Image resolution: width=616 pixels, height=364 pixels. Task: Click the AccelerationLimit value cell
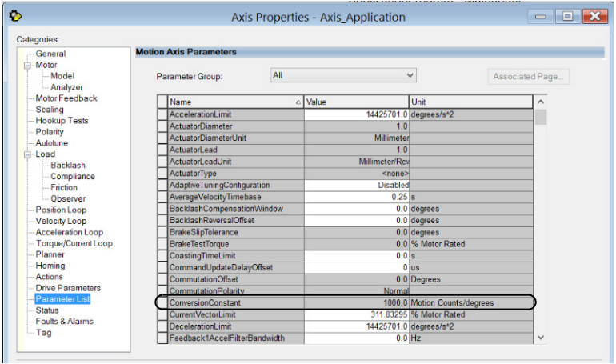356,114
